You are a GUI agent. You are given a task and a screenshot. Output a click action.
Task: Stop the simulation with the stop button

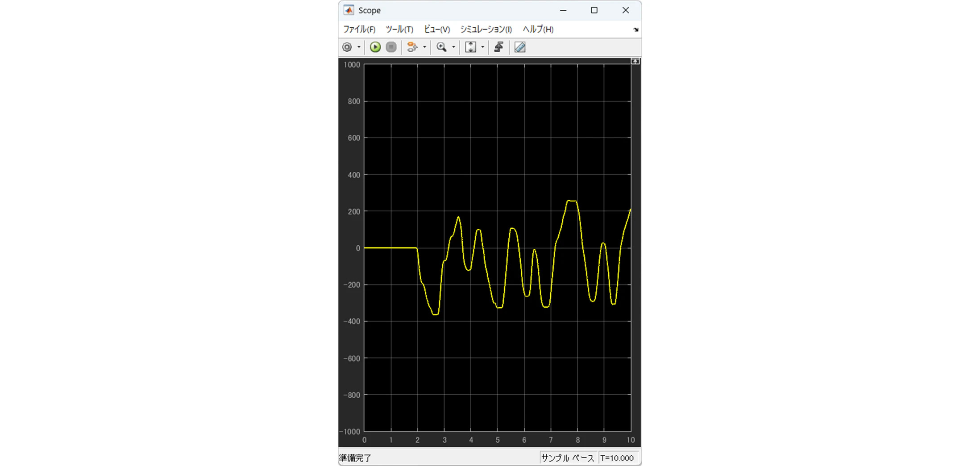click(391, 47)
